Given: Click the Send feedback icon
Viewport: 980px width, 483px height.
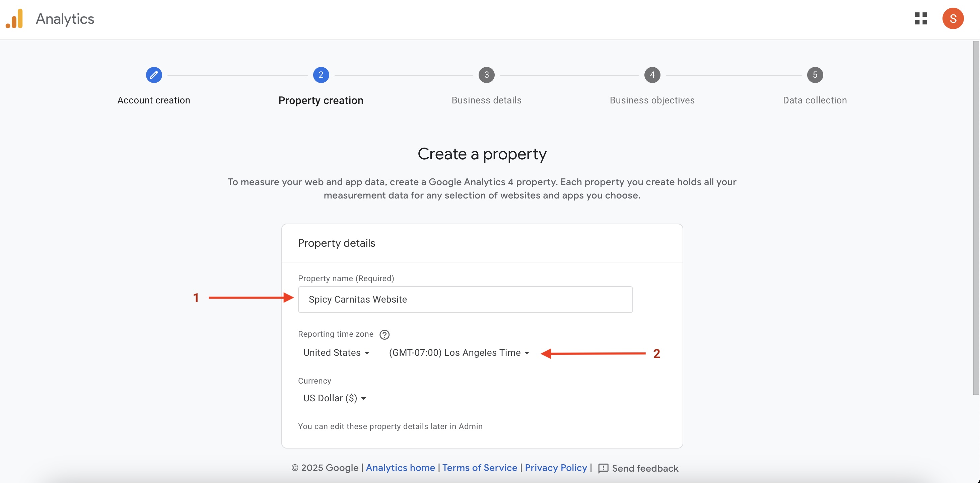Looking at the screenshot, I should pyautogui.click(x=603, y=468).
